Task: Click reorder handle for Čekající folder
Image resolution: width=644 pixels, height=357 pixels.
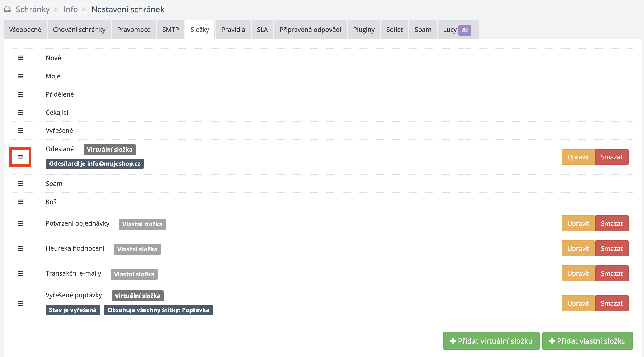Action: [x=20, y=112]
